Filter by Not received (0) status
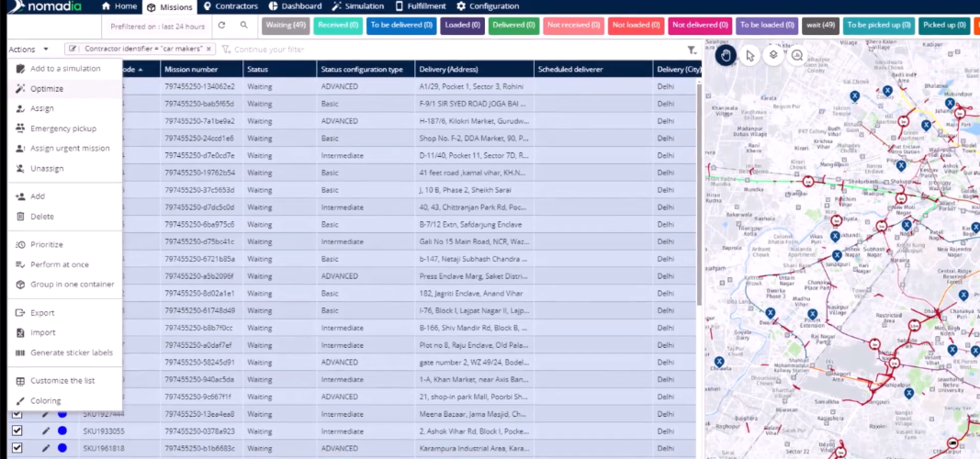This screenshot has width=980, height=459. click(x=573, y=25)
